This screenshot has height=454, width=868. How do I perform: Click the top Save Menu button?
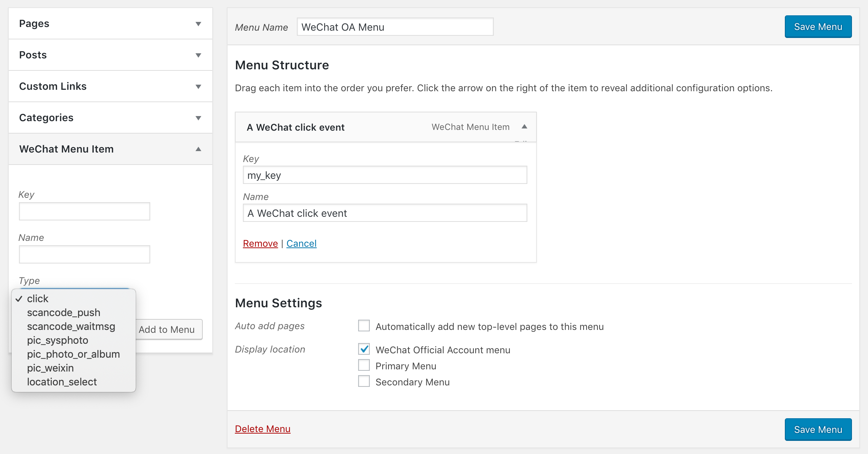(818, 27)
